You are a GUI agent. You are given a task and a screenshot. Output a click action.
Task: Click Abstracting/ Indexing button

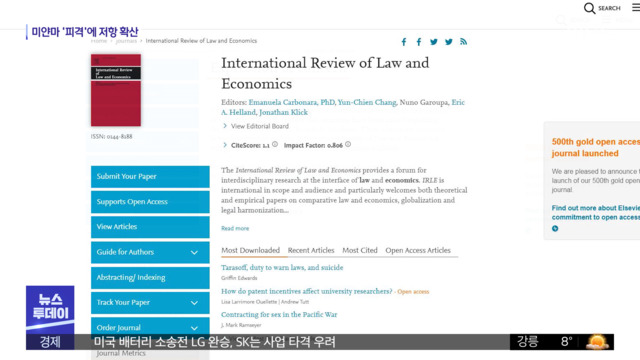click(150, 278)
